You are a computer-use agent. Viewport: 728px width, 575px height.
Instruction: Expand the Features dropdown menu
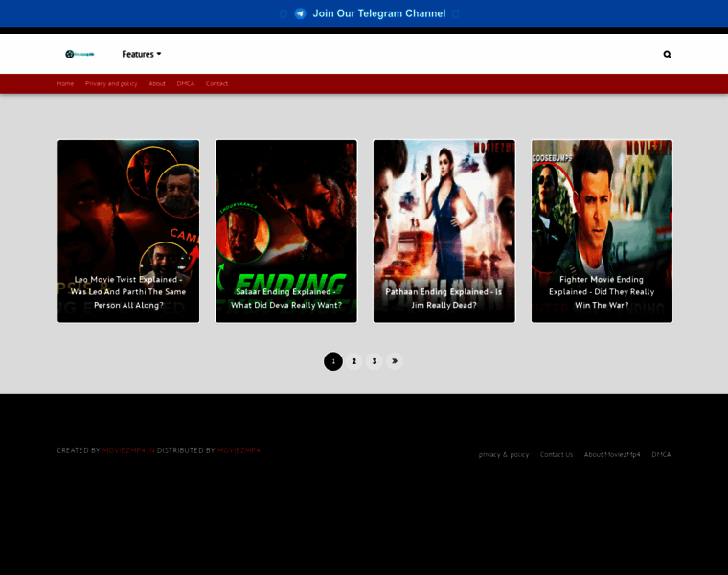pos(142,54)
